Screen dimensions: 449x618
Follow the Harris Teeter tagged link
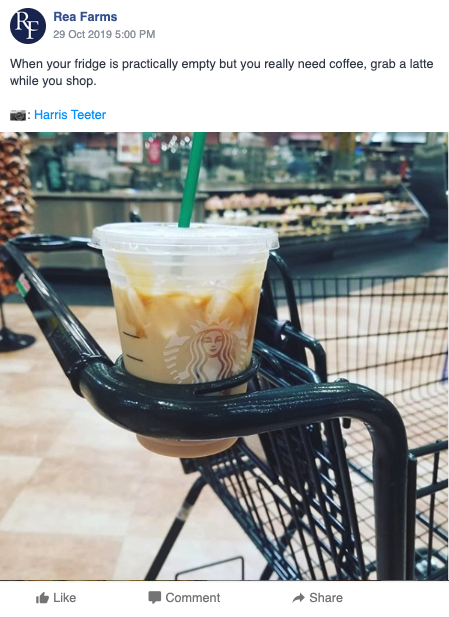point(70,115)
